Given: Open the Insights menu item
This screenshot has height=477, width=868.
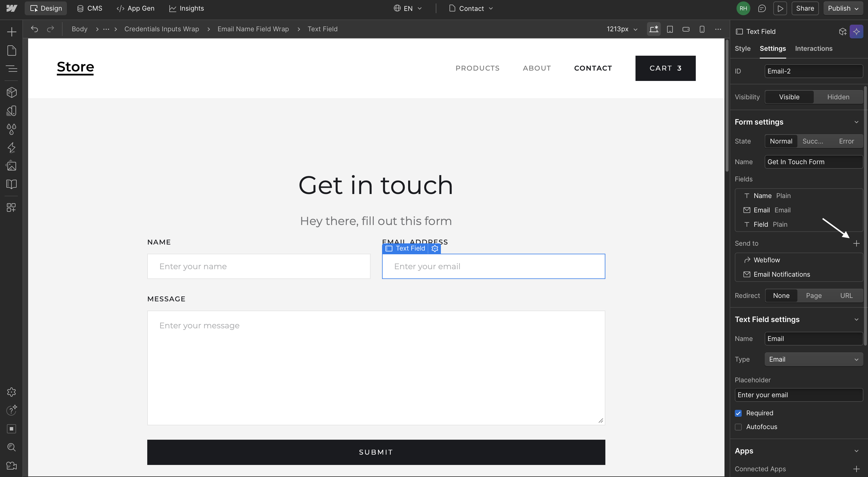Looking at the screenshot, I should pos(187,8).
